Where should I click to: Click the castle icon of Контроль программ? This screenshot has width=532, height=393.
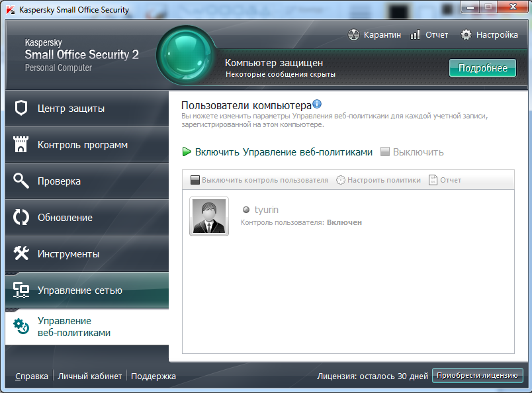coord(21,144)
